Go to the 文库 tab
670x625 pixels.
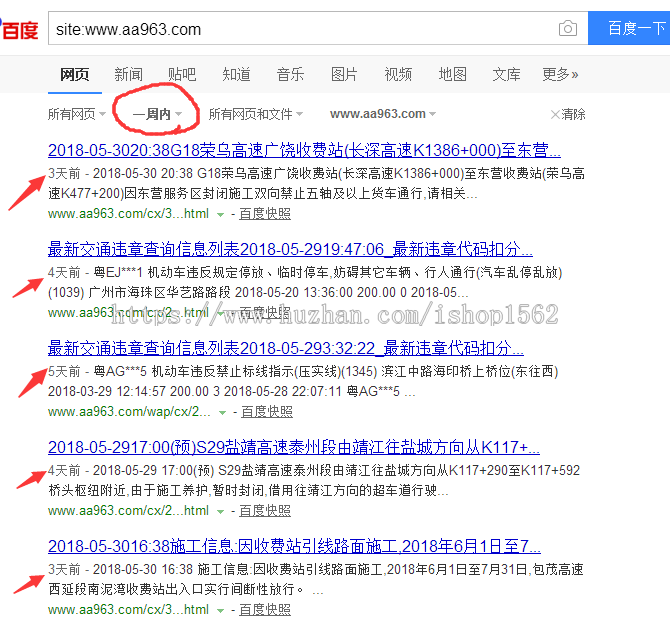(506, 74)
